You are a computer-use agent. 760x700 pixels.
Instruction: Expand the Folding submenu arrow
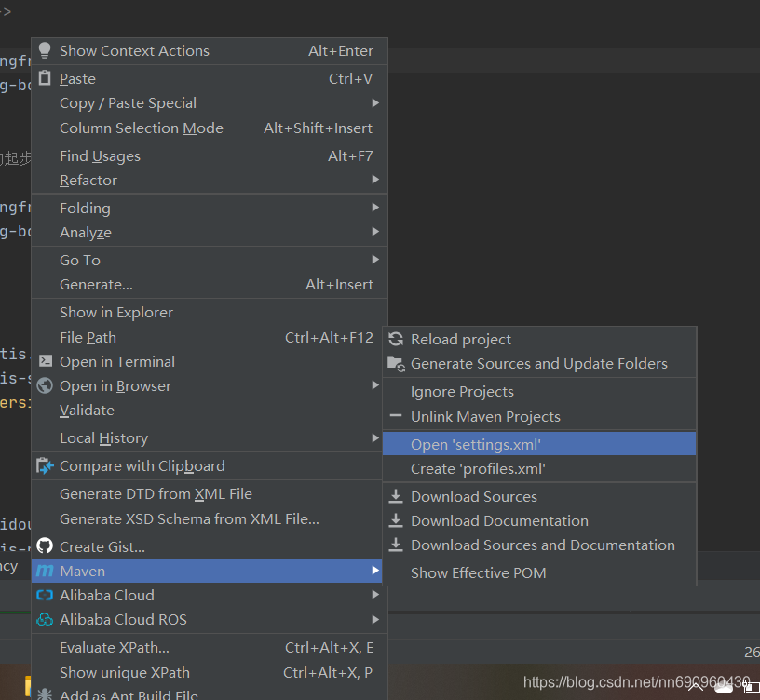375,208
